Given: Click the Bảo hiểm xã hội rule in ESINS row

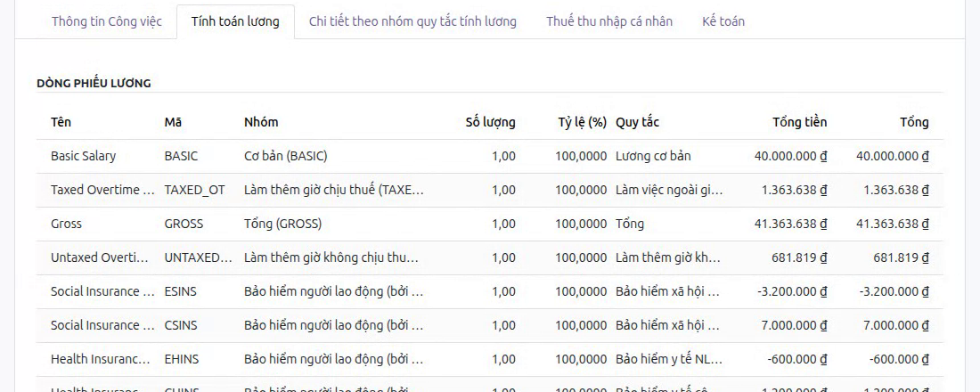Looking at the screenshot, I should pyautogui.click(x=668, y=291).
